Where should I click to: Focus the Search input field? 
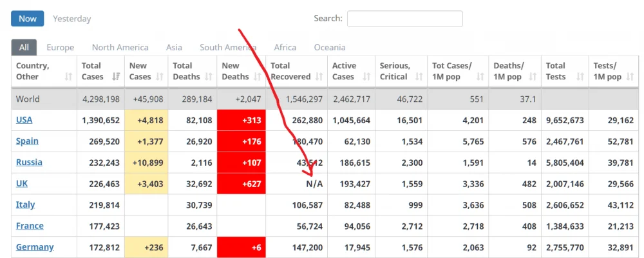pyautogui.click(x=405, y=19)
